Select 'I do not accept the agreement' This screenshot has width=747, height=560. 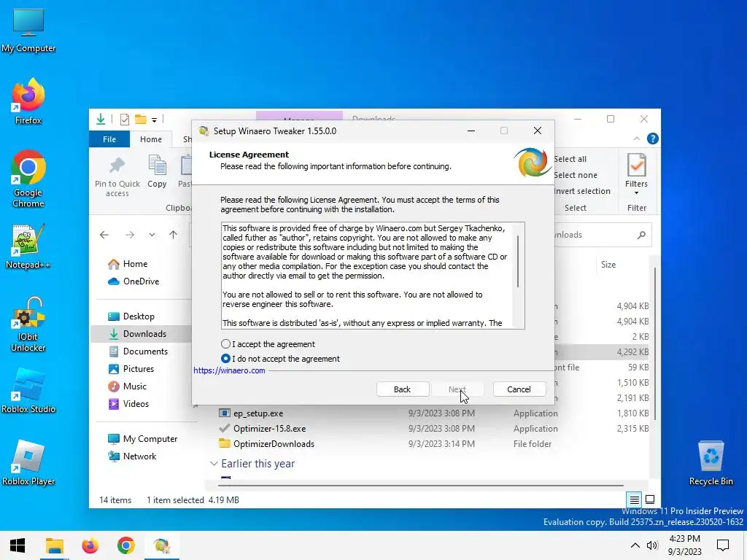point(226,359)
